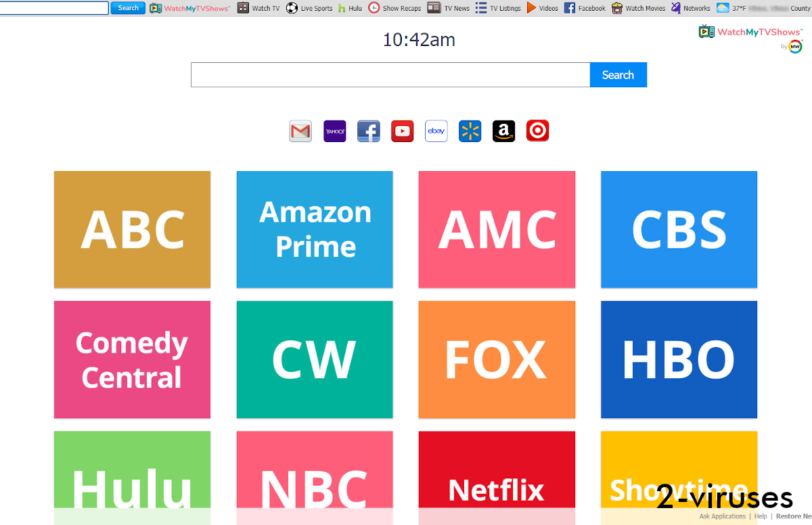The height and width of the screenshot is (525, 812).
Task: Open the YouTube shortcut icon
Action: (402, 131)
